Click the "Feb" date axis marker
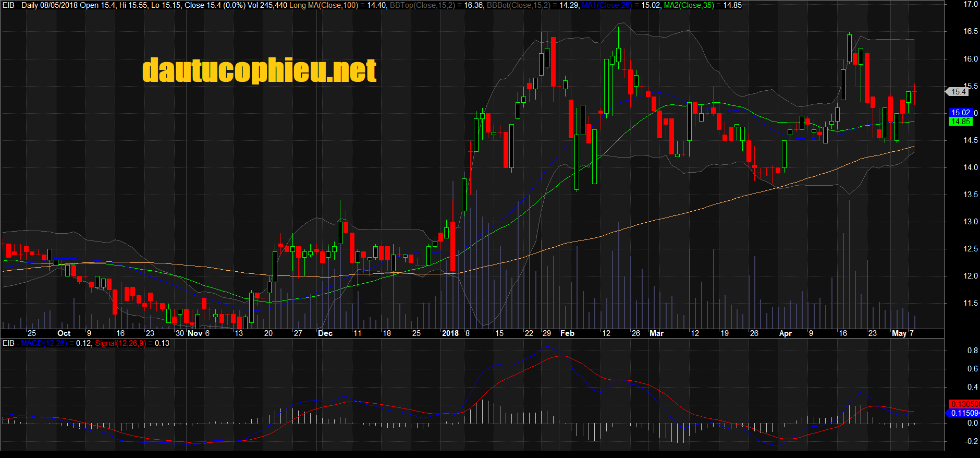 coord(567,333)
